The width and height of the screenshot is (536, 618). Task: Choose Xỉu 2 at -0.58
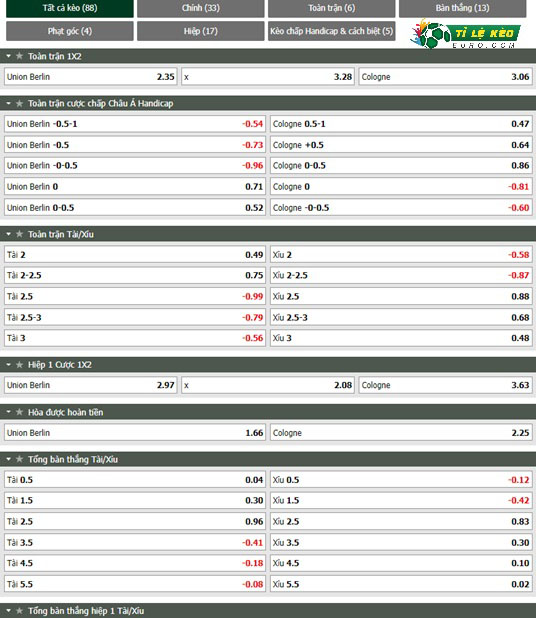[401, 255]
